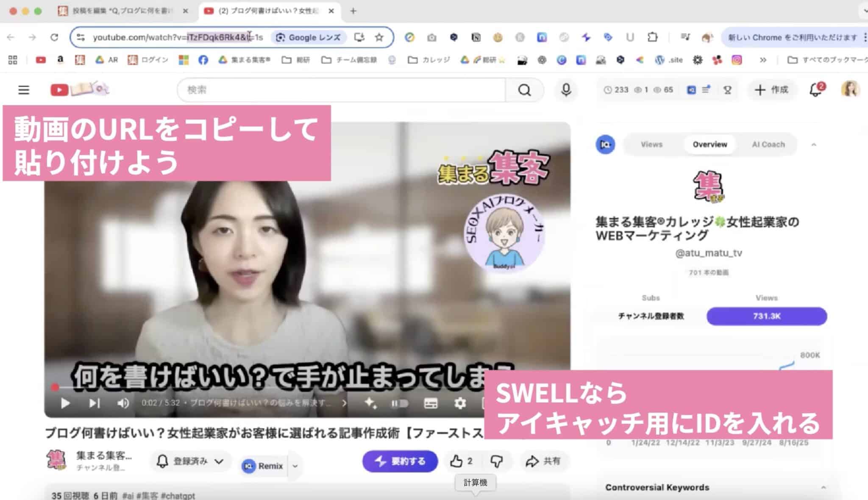
Task: Open the video player settings gear
Action: (x=460, y=403)
